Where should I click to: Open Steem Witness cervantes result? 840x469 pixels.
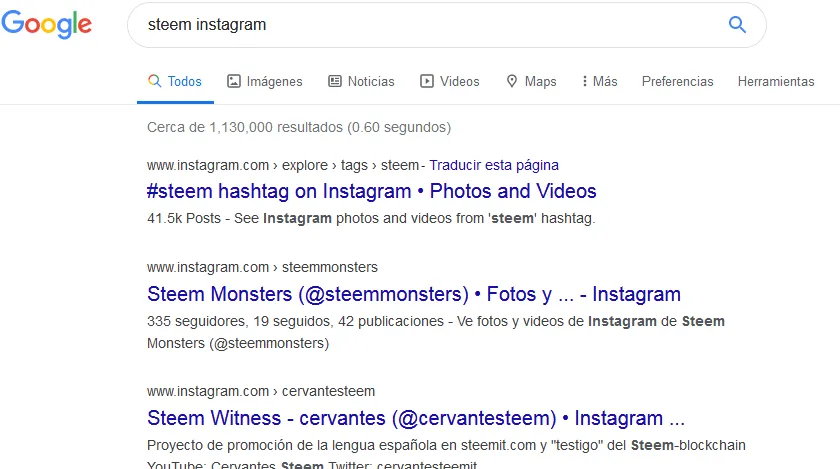coord(416,418)
